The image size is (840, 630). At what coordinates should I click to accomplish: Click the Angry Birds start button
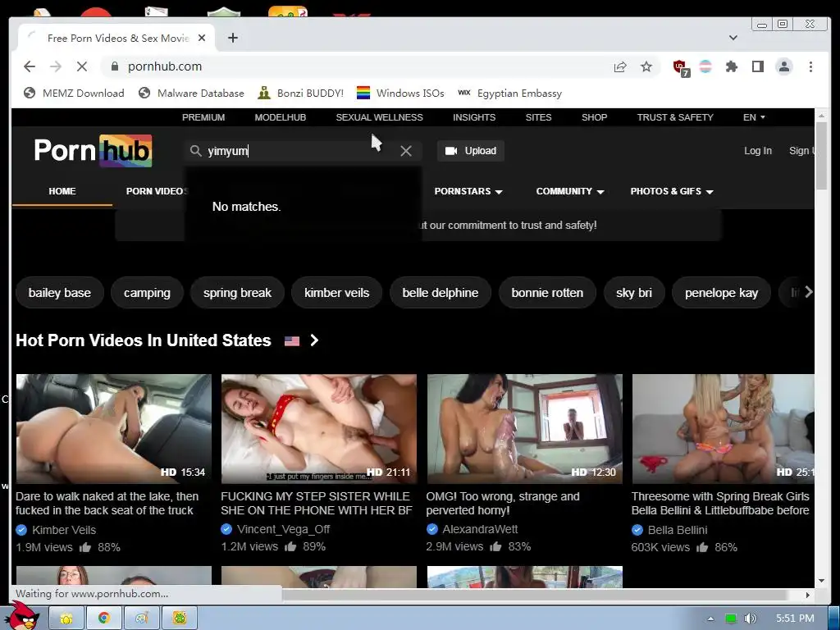[x=21, y=616]
